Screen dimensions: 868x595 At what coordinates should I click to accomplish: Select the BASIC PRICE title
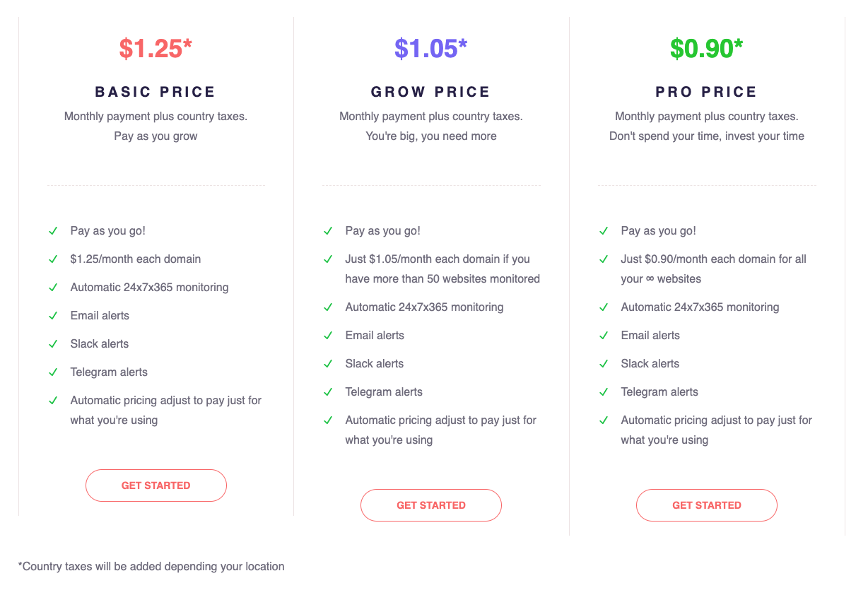156,92
